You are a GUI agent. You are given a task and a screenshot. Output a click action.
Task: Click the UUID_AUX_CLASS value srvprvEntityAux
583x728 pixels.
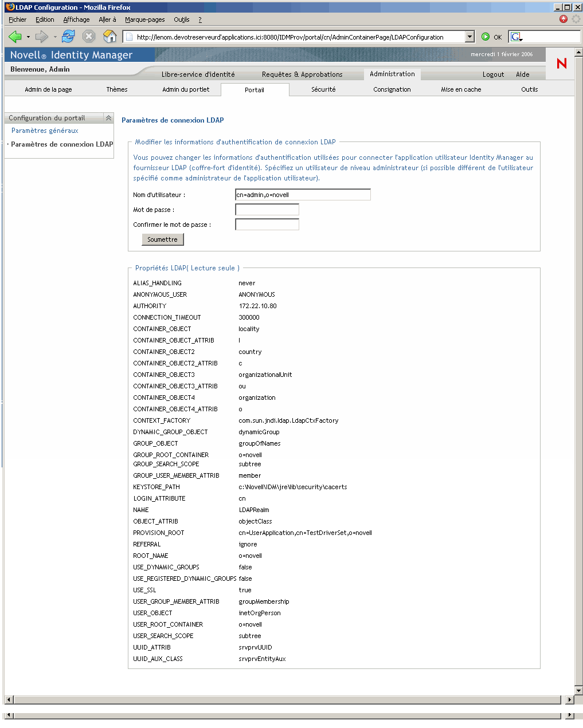(262, 659)
